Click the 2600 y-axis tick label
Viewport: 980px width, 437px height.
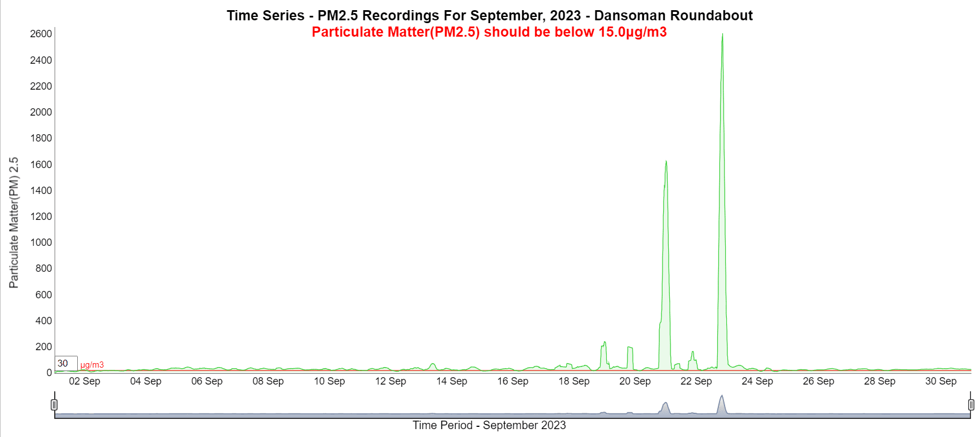[41, 34]
